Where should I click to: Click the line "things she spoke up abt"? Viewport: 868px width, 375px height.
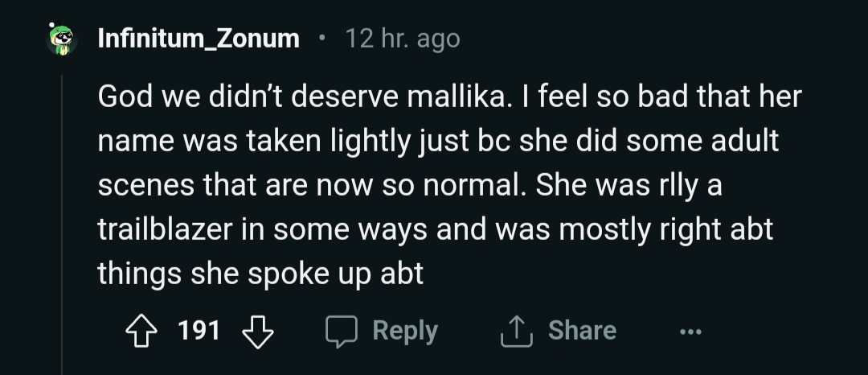[260, 274]
